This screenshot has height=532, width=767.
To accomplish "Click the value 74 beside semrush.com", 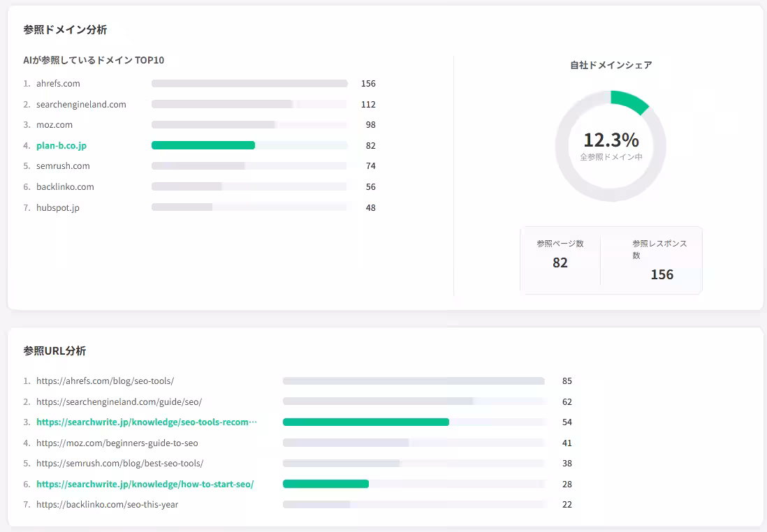I will pos(371,166).
